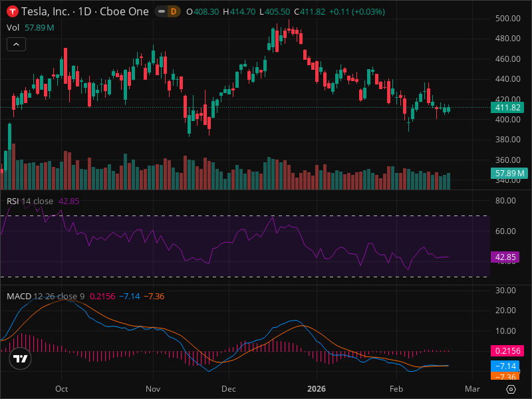Click the change value +0.11 (+0.03%)
The image size is (532, 399).
[357, 12]
